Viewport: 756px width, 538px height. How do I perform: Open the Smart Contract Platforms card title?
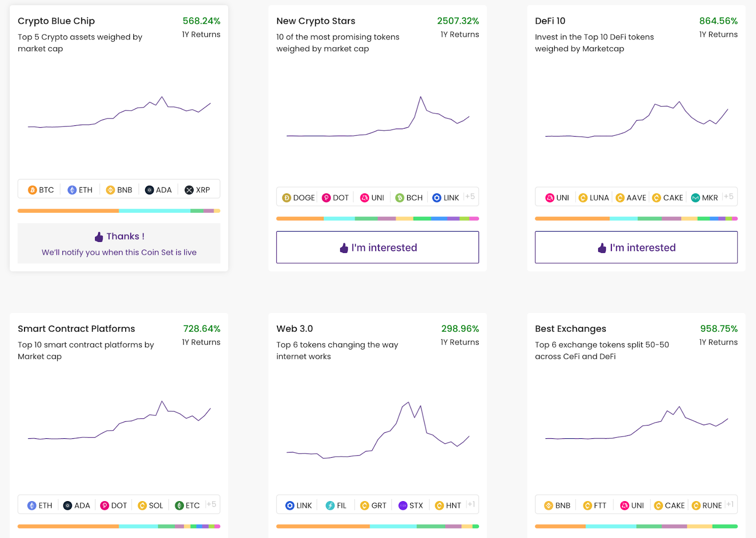coord(76,329)
